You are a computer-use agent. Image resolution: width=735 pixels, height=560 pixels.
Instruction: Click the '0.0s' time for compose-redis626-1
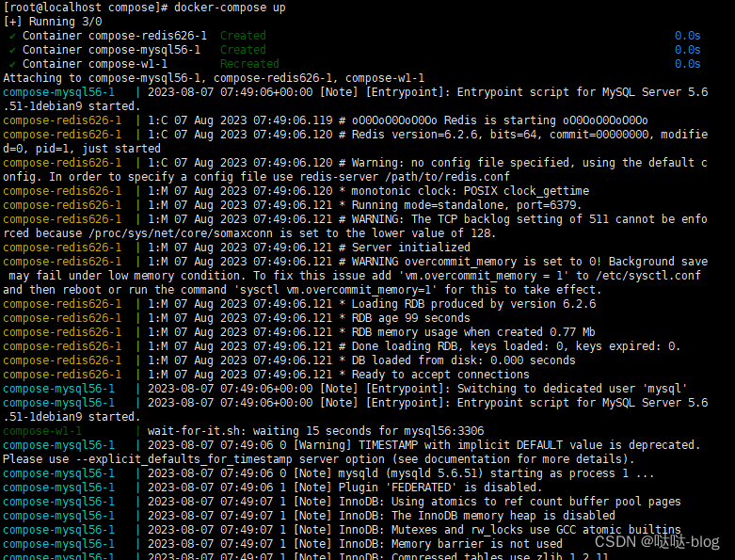[x=688, y=36]
